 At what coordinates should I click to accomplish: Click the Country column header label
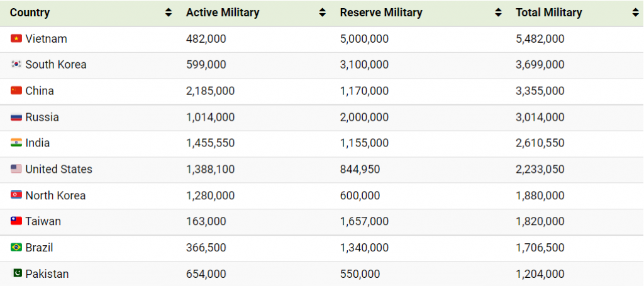[x=30, y=13]
